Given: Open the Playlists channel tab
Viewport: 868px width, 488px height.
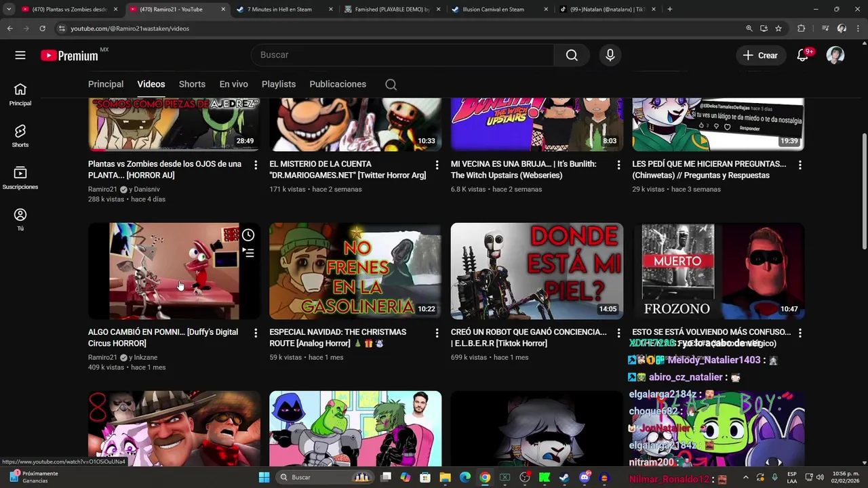Looking at the screenshot, I should tap(279, 84).
